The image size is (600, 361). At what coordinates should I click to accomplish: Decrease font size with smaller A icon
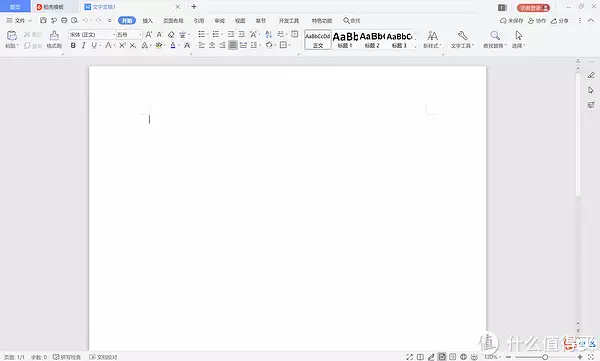pos(160,34)
